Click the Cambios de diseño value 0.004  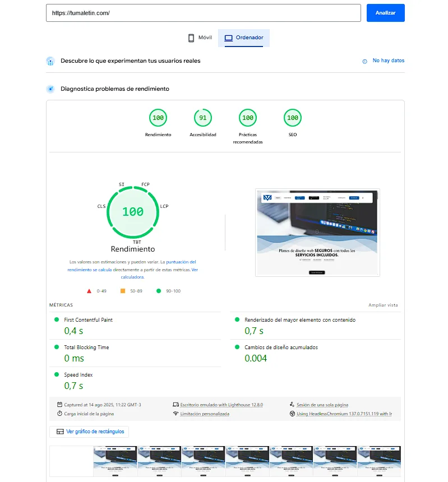[256, 359]
